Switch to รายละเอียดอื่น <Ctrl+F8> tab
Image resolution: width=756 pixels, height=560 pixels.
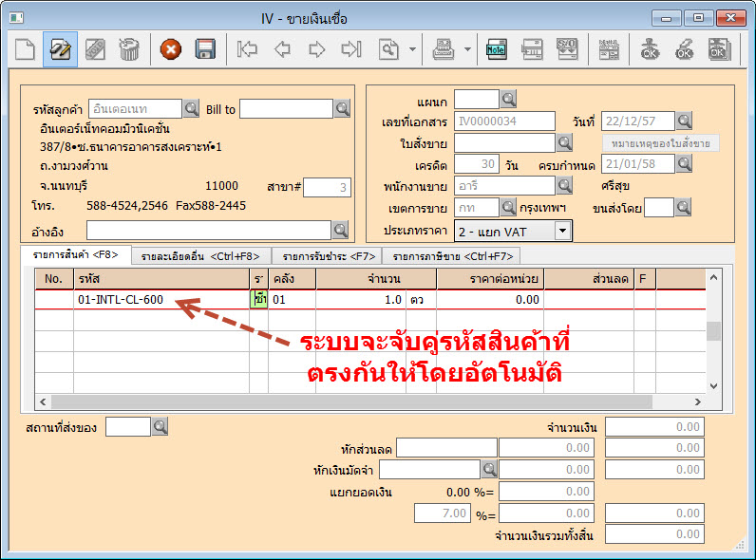[x=200, y=256]
